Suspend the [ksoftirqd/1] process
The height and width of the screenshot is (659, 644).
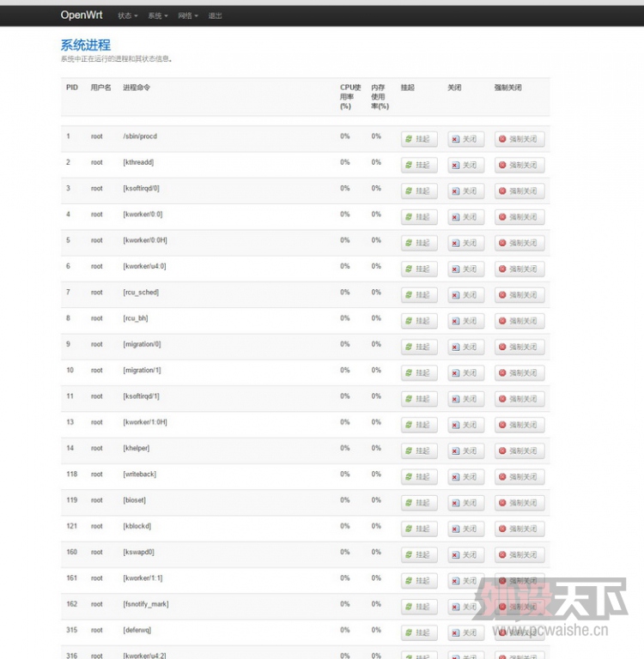point(419,399)
